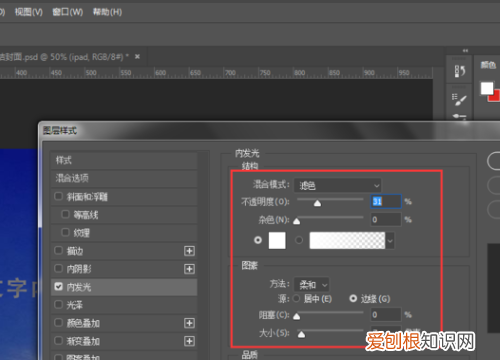Open the gradient picker dropdown arrow

[x=390, y=241]
